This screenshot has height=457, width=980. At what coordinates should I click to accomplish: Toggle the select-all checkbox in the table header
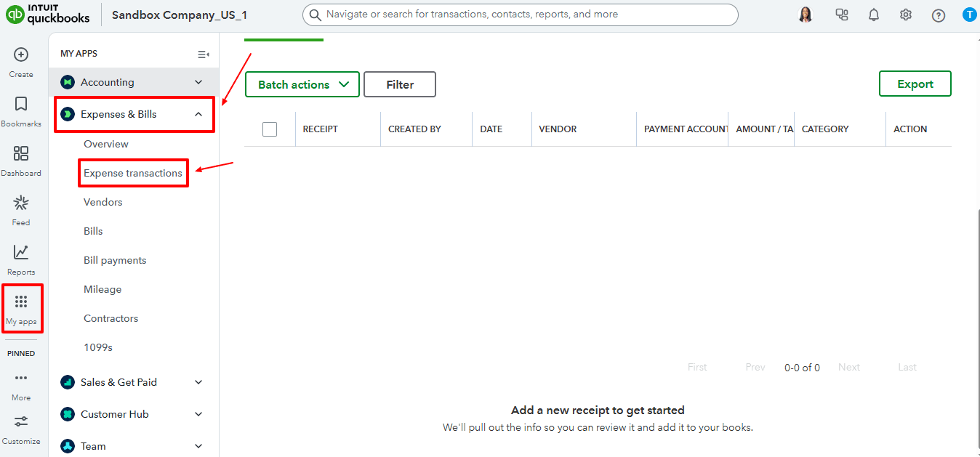tap(269, 129)
